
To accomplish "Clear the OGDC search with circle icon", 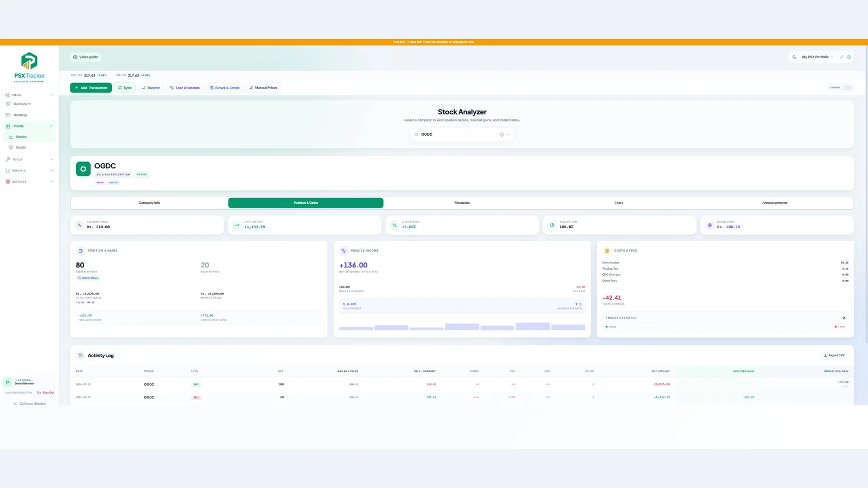I will pyautogui.click(x=502, y=134).
